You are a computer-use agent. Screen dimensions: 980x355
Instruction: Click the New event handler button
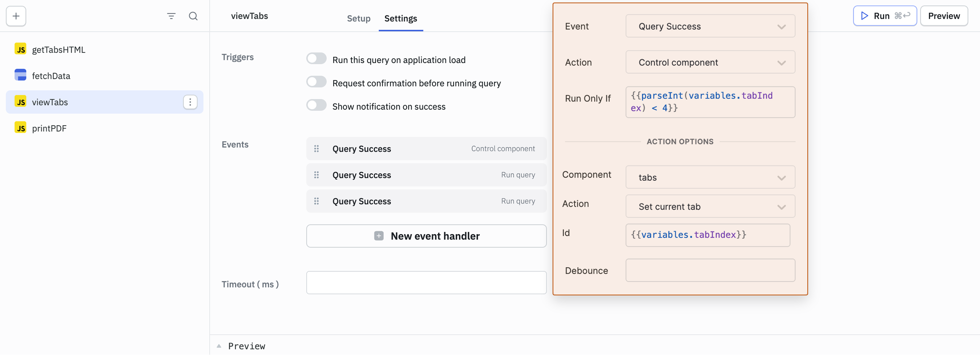(426, 236)
